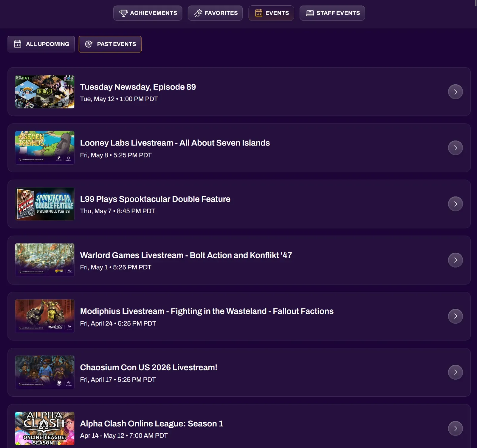Open Modiphius Livestream arrow button
Screen dimensions: 477x448
coord(456,316)
